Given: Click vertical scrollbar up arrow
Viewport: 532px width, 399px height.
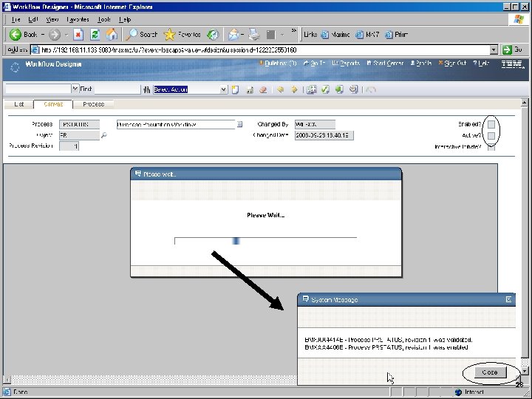Looking at the screenshot, I should [x=524, y=102].
